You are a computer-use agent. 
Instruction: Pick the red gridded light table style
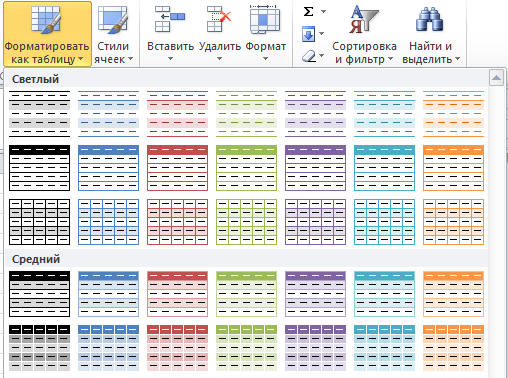pos(177,222)
